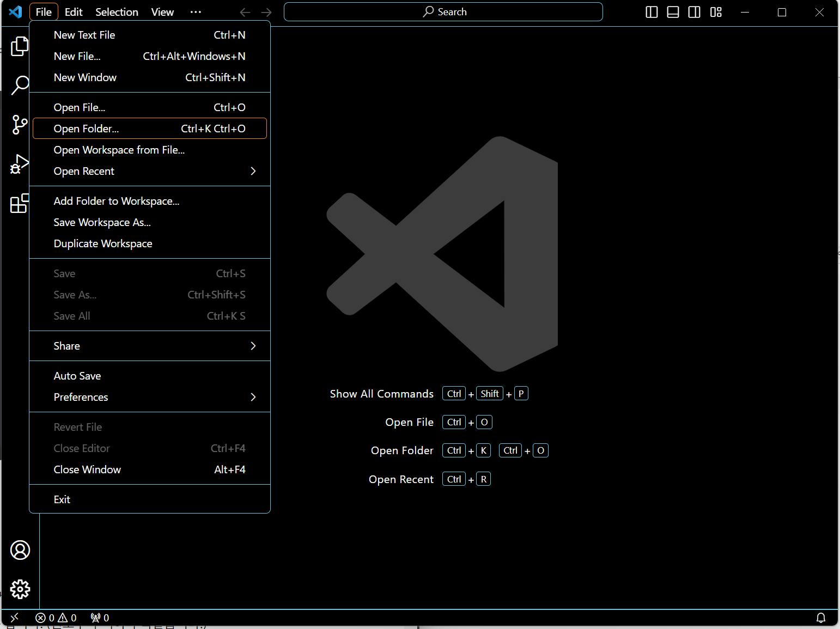Image resolution: width=840 pixels, height=629 pixels.
Task: Click the Open Recent hint on welcome screen
Action: pyautogui.click(x=401, y=479)
